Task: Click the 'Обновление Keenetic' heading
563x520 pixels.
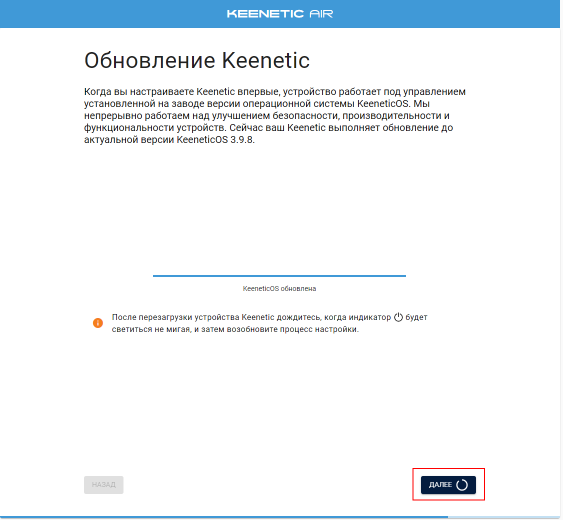Action: tap(197, 60)
